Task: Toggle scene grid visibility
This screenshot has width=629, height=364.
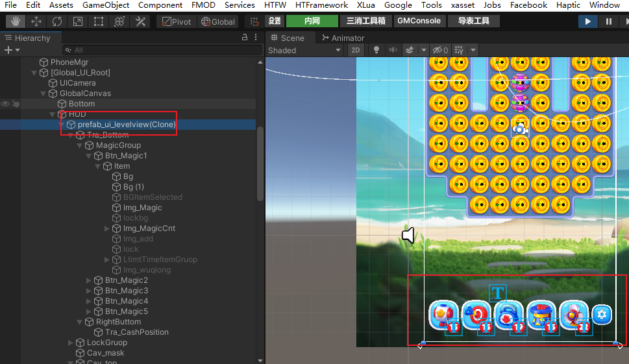Action: tap(459, 50)
